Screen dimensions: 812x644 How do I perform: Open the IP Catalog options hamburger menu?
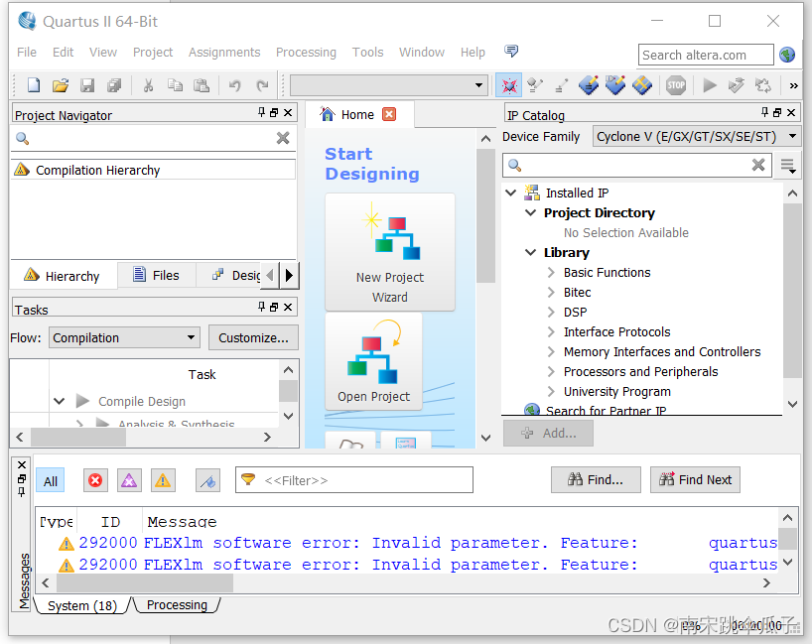(x=787, y=166)
